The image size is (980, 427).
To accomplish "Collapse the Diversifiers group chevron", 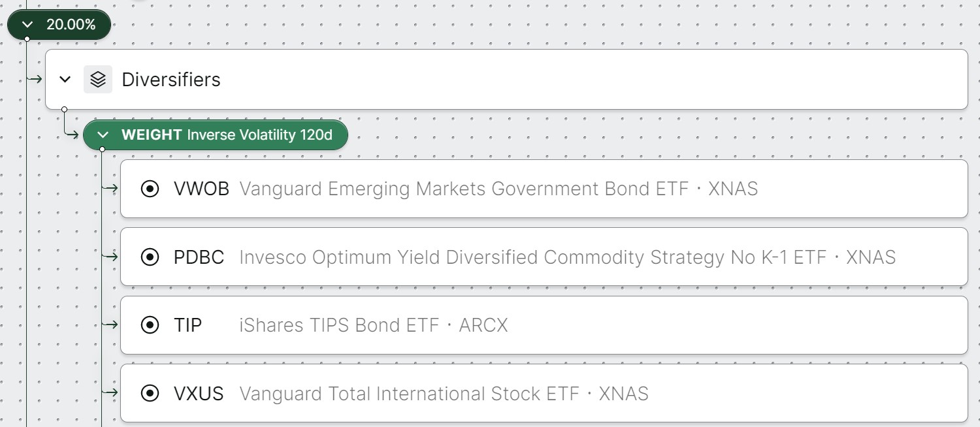I will [65, 80].
